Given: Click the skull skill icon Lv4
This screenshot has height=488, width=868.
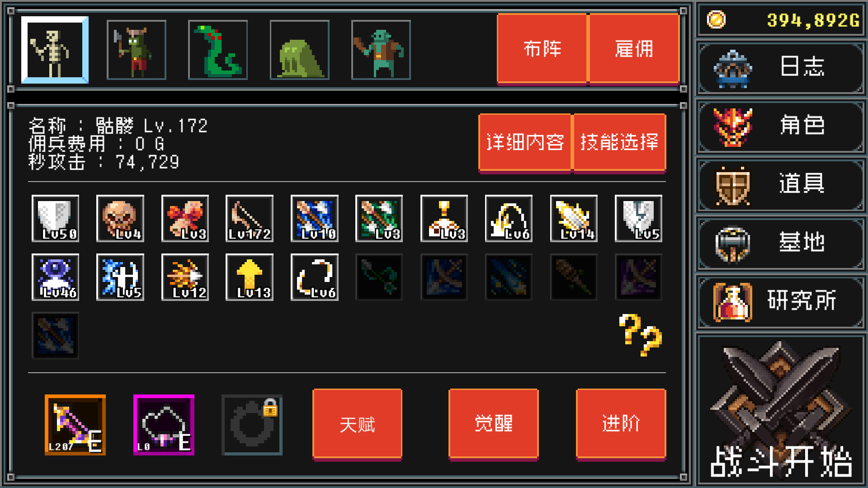Looking at the screenshot, I should click(x=120, y=219).
